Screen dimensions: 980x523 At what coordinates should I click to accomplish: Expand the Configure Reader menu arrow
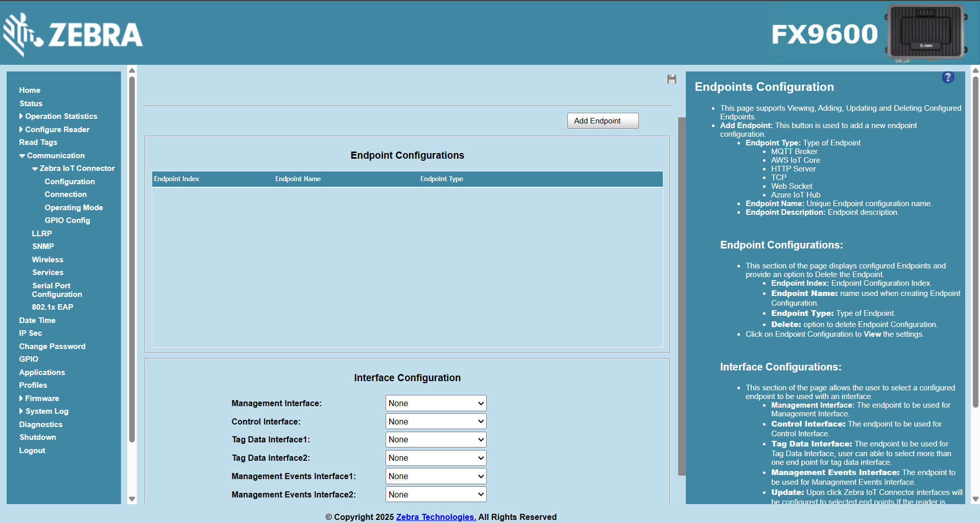21,130
